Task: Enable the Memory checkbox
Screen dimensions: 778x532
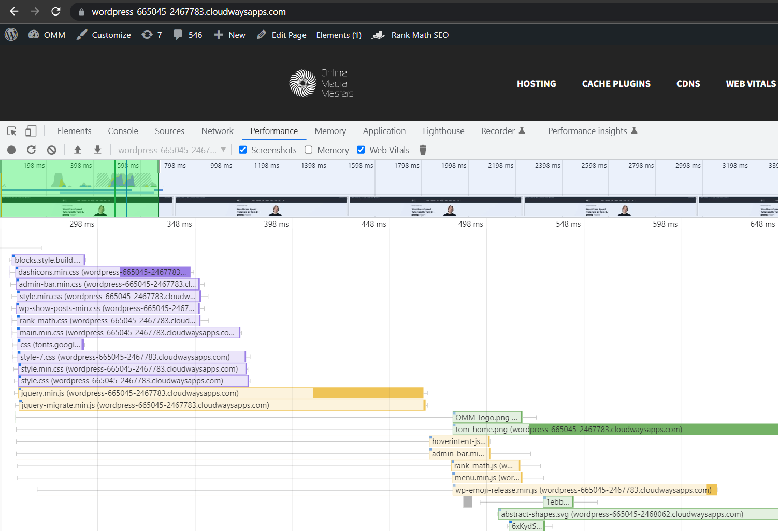Action: [x=309, y=150]
